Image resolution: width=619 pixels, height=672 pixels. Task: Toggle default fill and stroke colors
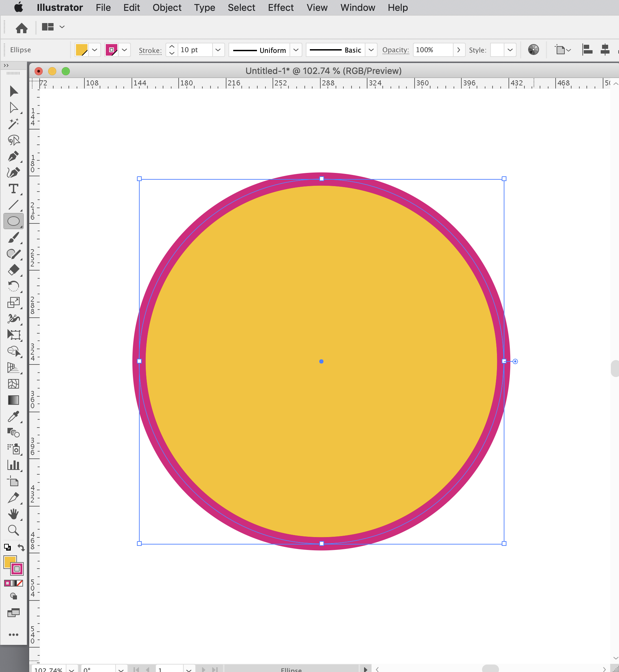coord(7,547)
